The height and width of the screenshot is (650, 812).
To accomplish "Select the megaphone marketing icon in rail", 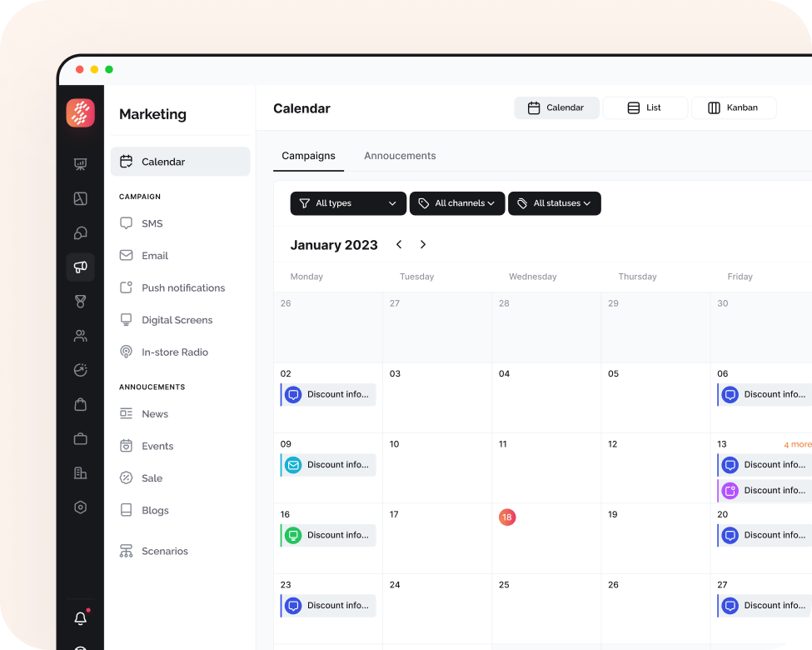I will (80, 267).
